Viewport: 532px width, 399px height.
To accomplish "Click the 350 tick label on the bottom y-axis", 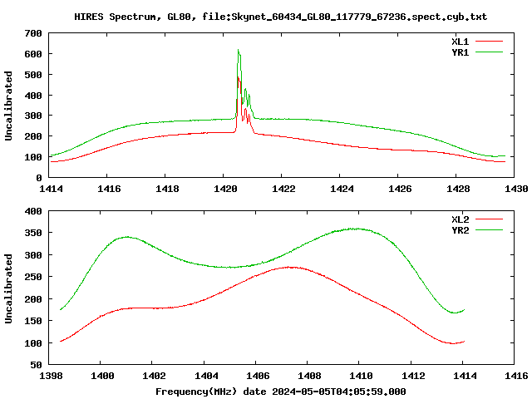I will pos(33,233).
